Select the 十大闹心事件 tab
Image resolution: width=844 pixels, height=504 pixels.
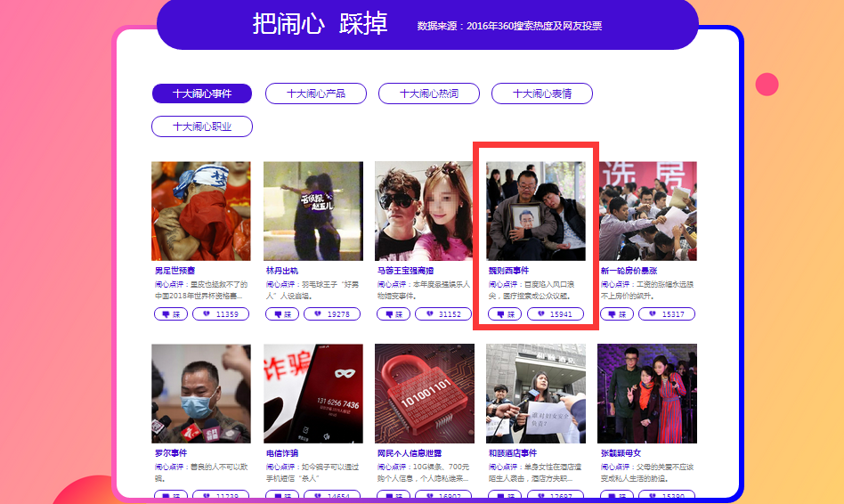click(x=202, y=93)
